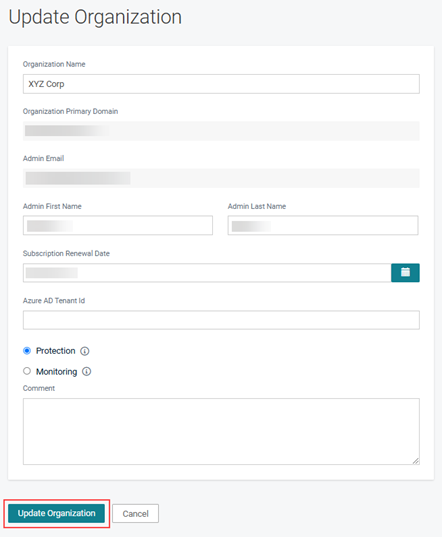This screenshot has height=537, width=442.
Task: Click the Comment box resize handle
Action: (416, 461)
